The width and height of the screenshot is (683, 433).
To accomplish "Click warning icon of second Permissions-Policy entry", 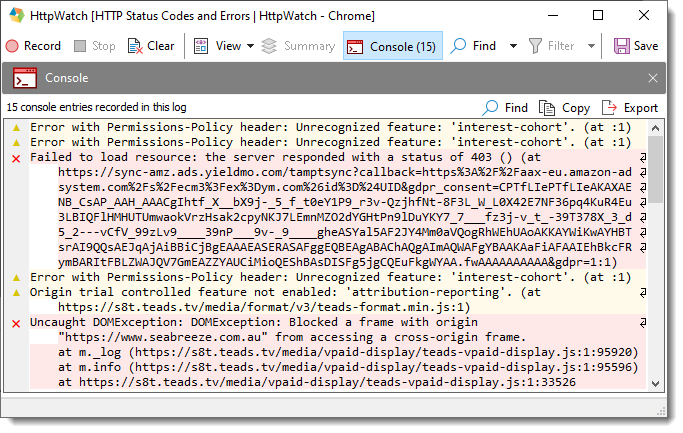I will 17,142.
